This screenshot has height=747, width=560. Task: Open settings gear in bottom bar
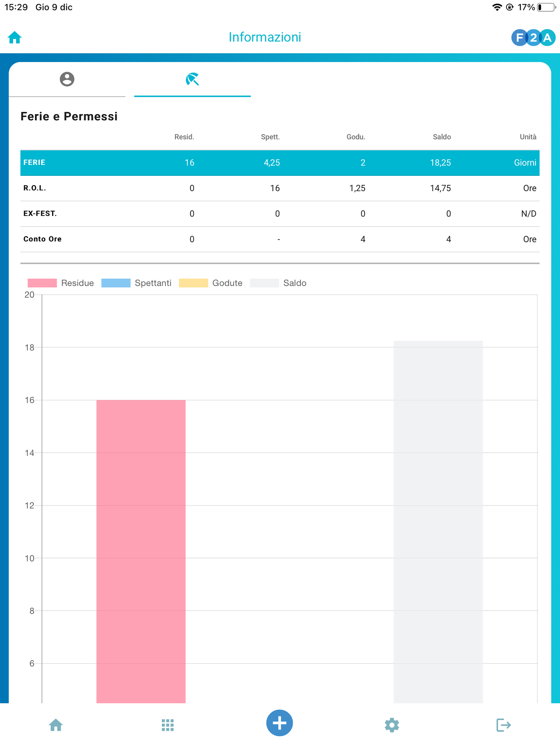(x=392, y=725)
